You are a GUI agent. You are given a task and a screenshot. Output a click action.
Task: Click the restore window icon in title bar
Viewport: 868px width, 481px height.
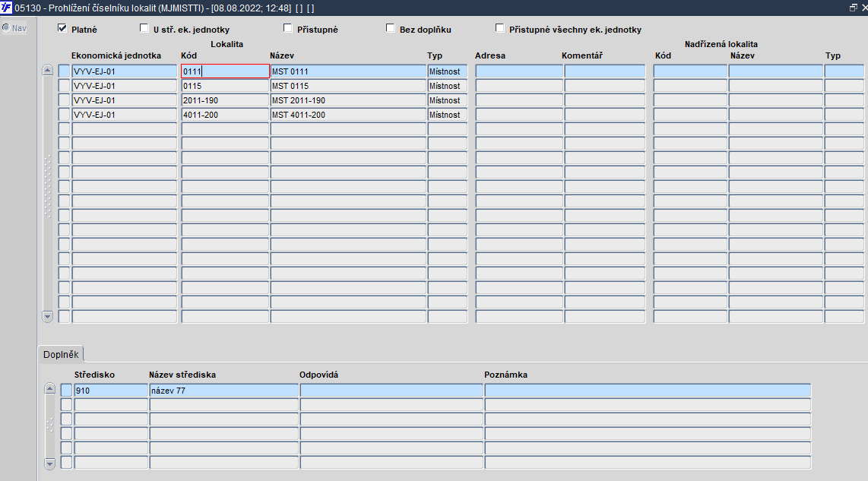click(853, 8)
